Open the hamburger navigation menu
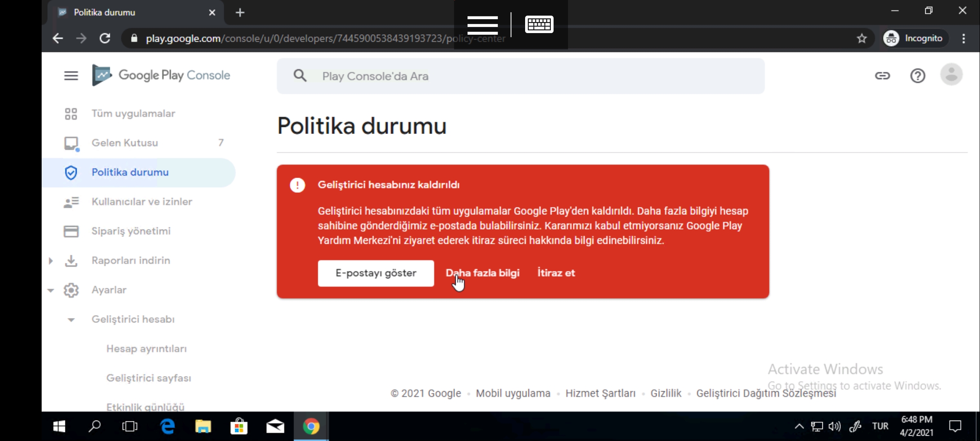Image resolution: width=980 pixels, height=441 pixels. click(71, 76)
